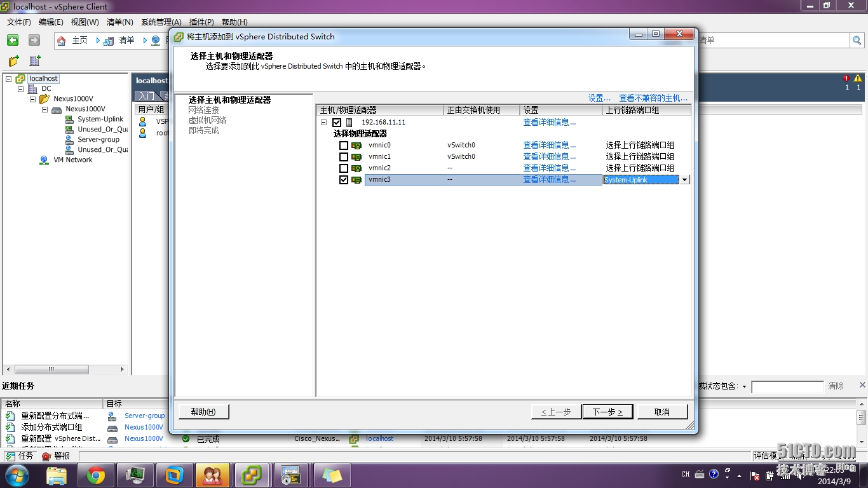Screen dimensions: 868x488
Task: Click the vmnic0 network adapter icon
Action: tap(356, 146)
